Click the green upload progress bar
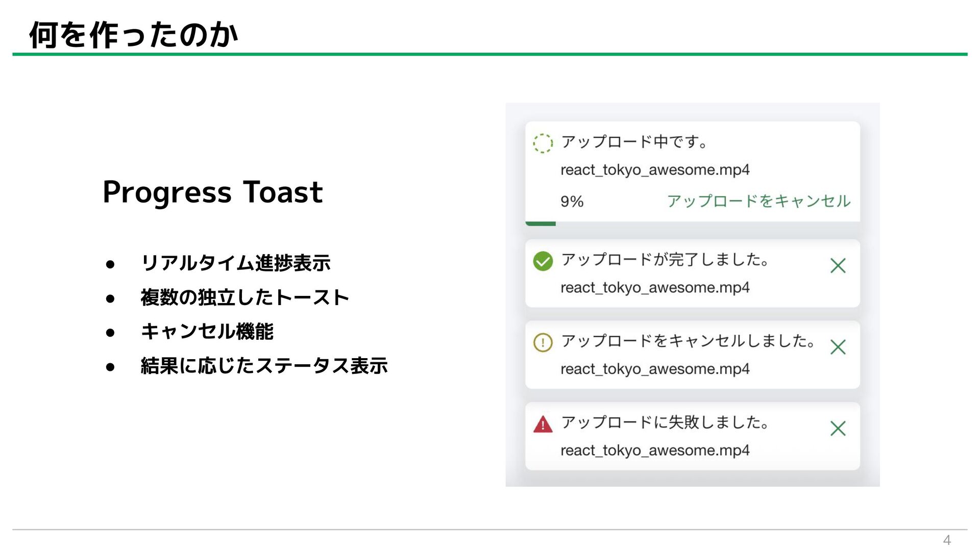 tap(541, 223)
